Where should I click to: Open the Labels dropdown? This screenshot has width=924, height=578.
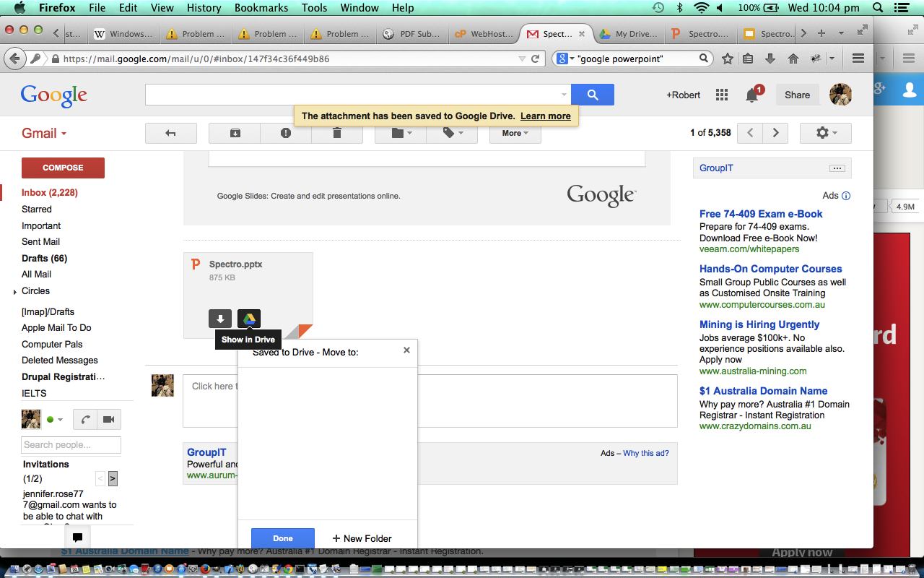[451, 133]
